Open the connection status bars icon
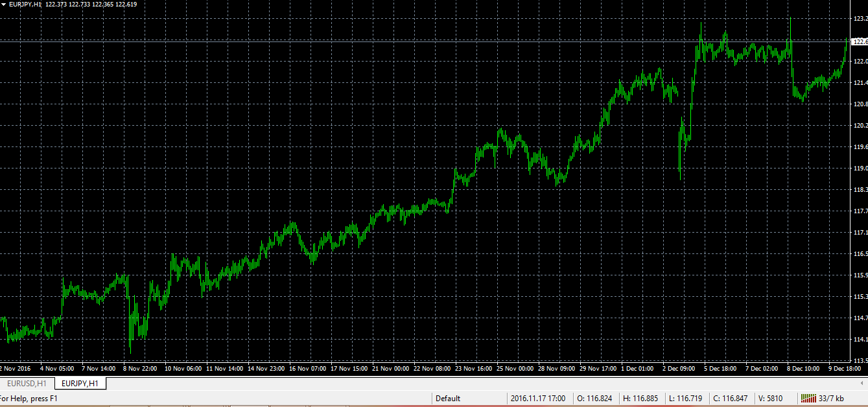 [x=809, y=398]
